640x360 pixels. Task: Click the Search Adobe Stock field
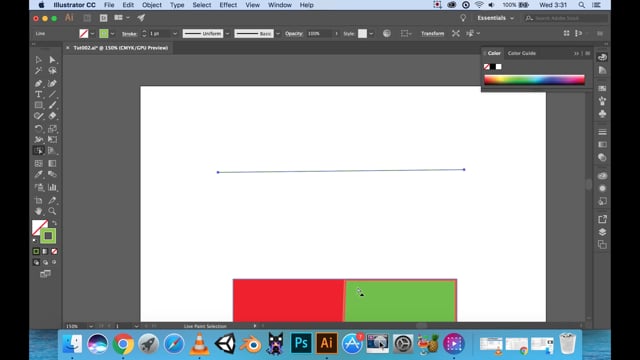click(566, 18)
